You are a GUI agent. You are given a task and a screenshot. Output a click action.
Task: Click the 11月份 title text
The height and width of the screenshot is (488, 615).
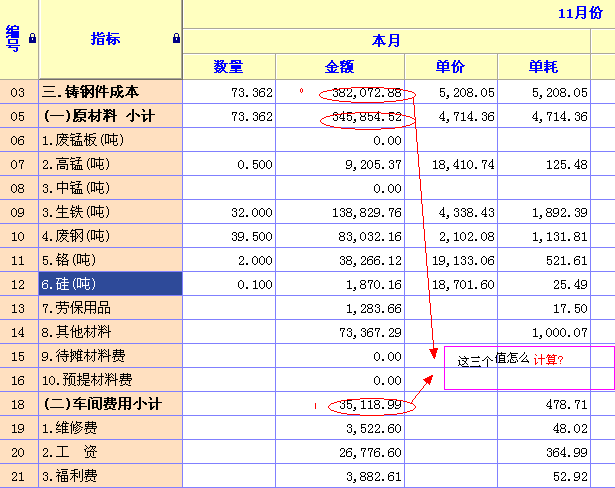(580, 13)
